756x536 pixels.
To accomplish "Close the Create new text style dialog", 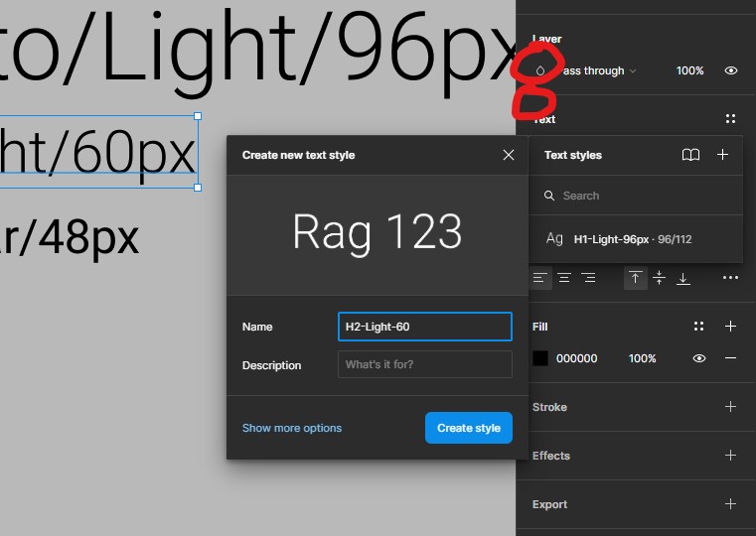I will [509, 155].
